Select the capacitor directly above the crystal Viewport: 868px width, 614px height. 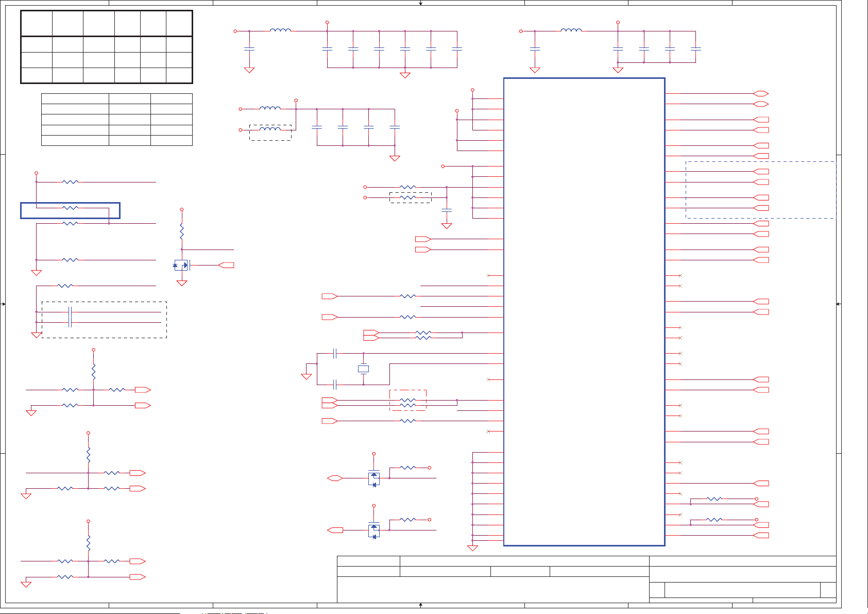point(335,353)
